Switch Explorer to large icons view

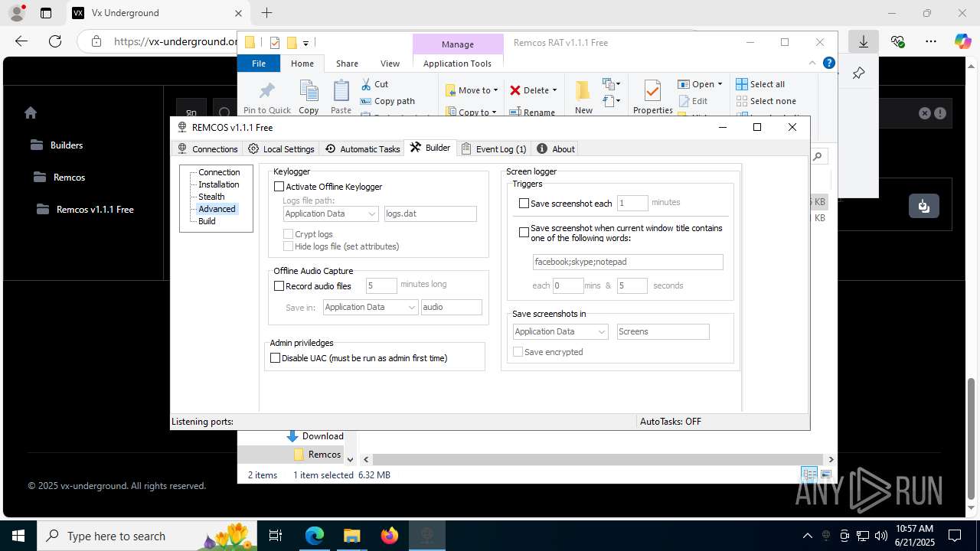pos(826,474)
